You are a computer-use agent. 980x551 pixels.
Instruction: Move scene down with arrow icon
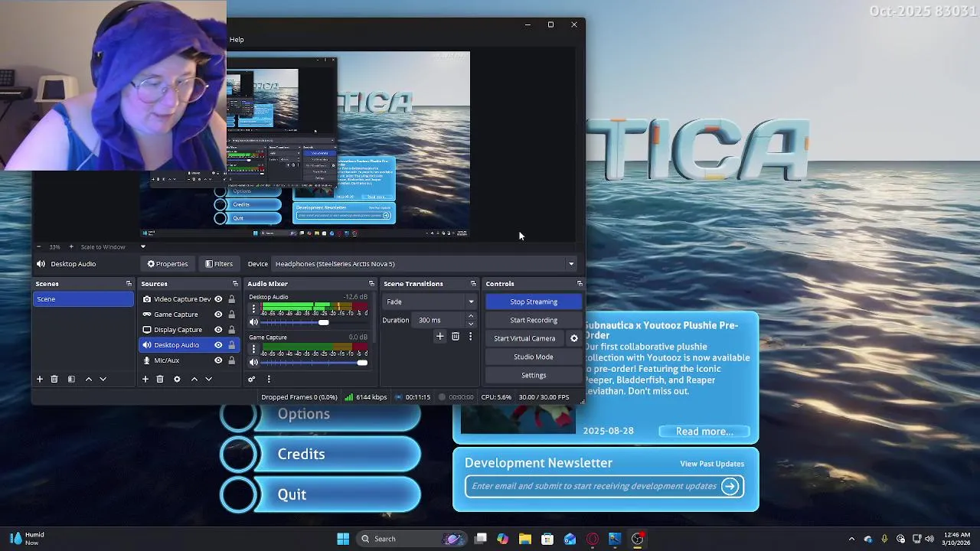click(x=103, y=379)
